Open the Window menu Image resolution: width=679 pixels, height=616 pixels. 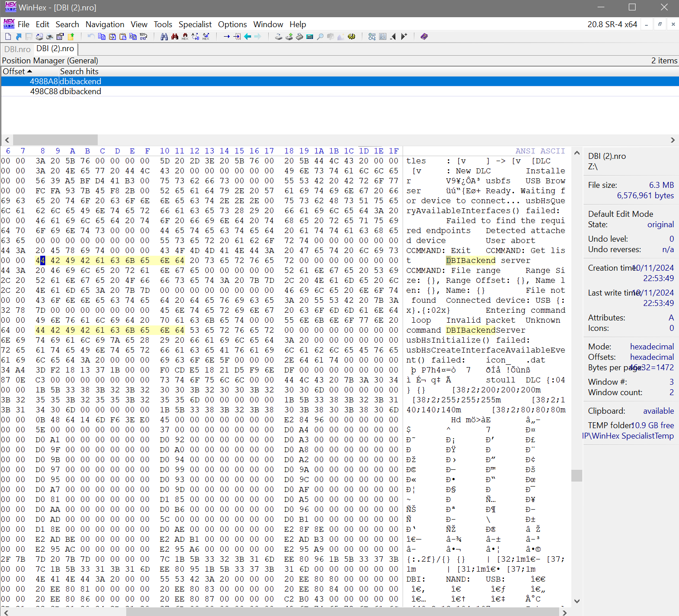(268, 24)
